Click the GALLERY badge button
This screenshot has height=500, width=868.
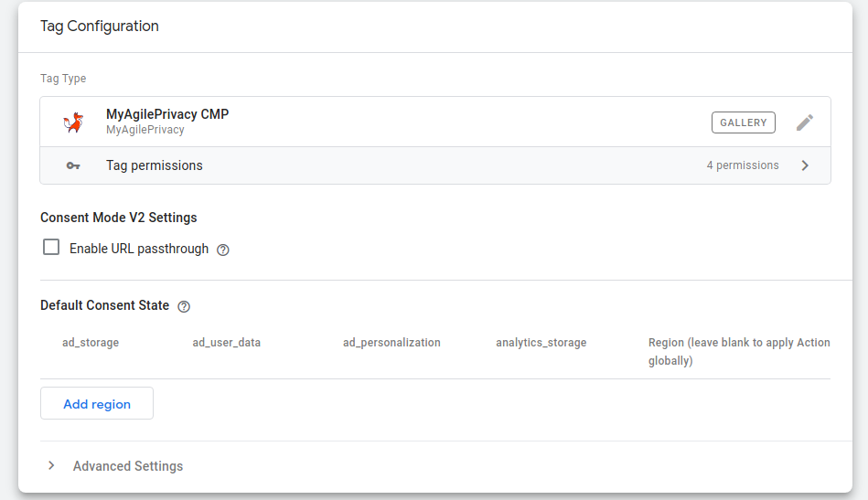744,122
